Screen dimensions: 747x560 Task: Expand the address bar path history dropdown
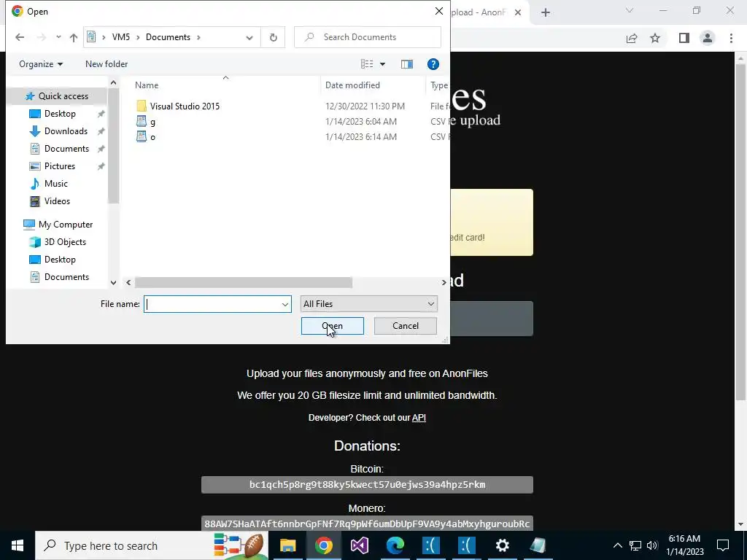249,38
